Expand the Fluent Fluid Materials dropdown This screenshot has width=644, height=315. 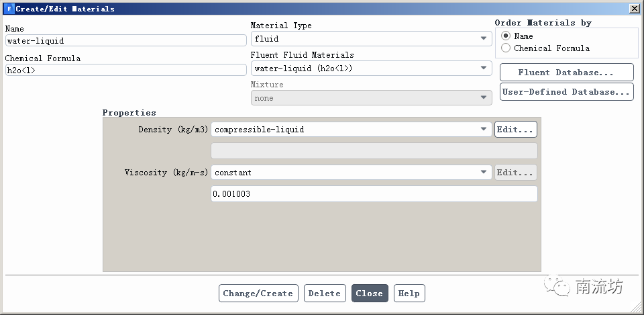pos(371,69)
